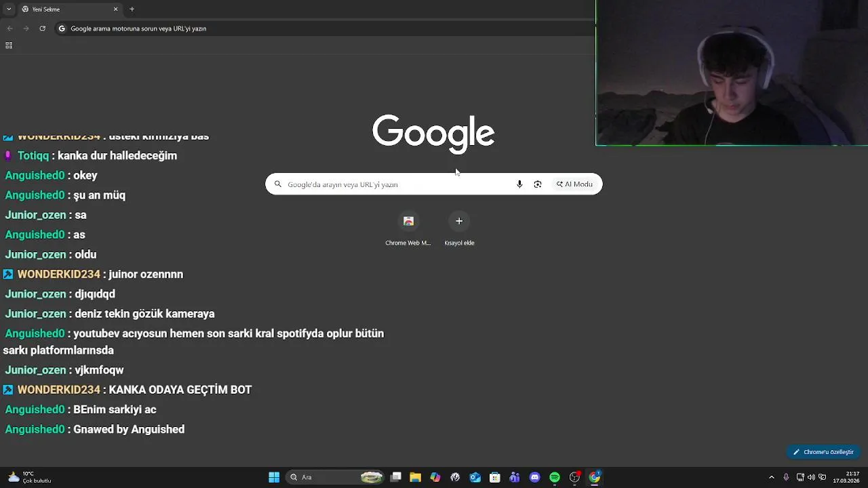Open Task View on the taskbar

396,477
